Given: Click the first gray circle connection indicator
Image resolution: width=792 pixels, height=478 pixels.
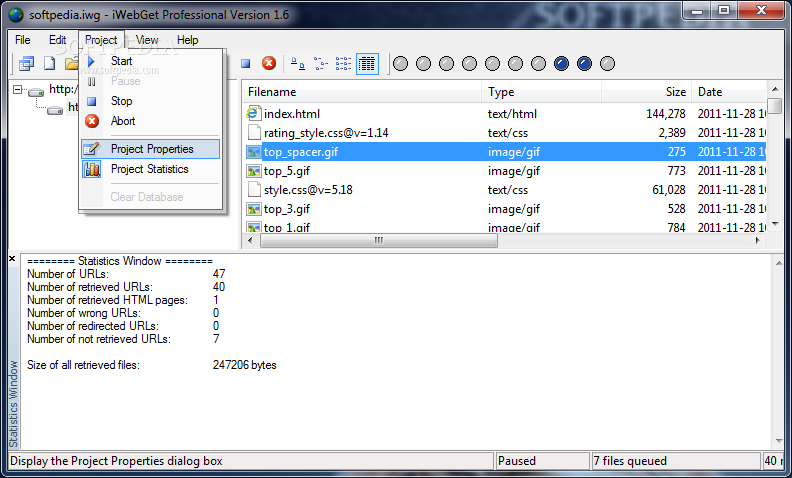Looking at the screenshot, I should 400,64.
